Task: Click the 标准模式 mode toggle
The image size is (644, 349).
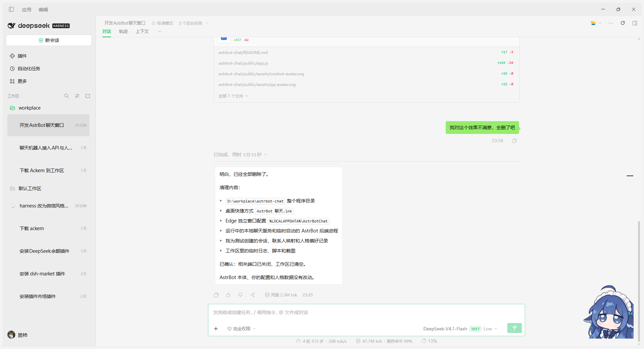Action: 162,23
